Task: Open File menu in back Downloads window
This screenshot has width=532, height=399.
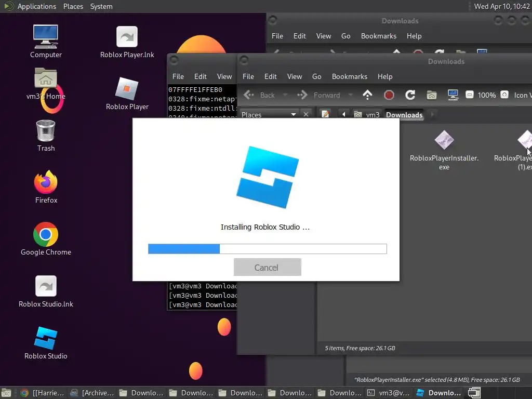Action: click(277, 36)
